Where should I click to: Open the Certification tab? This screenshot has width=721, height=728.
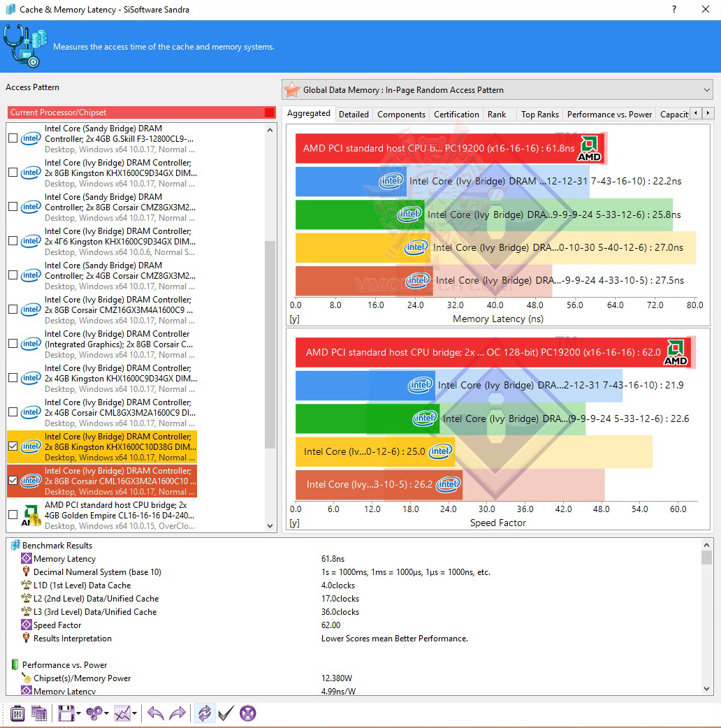[456, 114]
